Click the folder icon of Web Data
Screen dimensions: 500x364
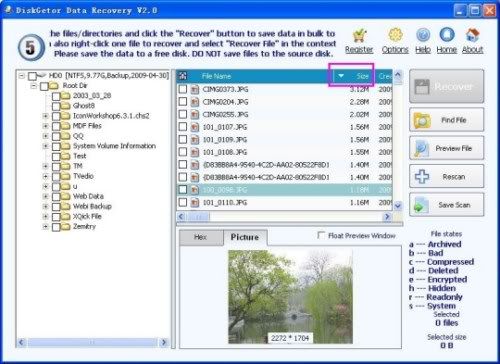pos(66,196)
